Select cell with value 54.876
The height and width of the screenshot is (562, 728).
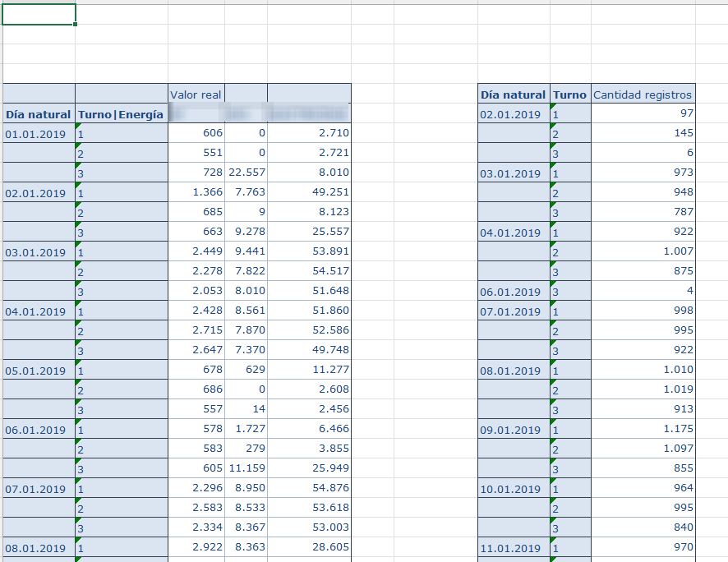(309, 488)
